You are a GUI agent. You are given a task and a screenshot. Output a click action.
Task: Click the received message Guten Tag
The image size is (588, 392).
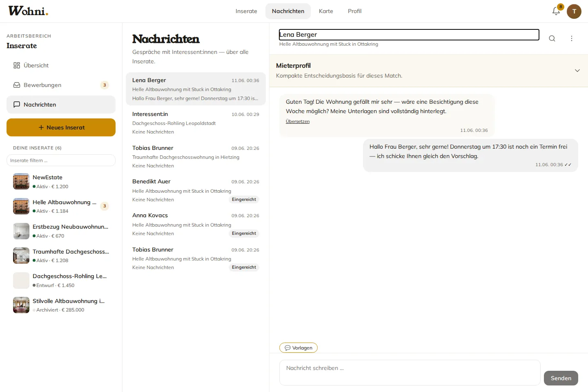[387, 116]
